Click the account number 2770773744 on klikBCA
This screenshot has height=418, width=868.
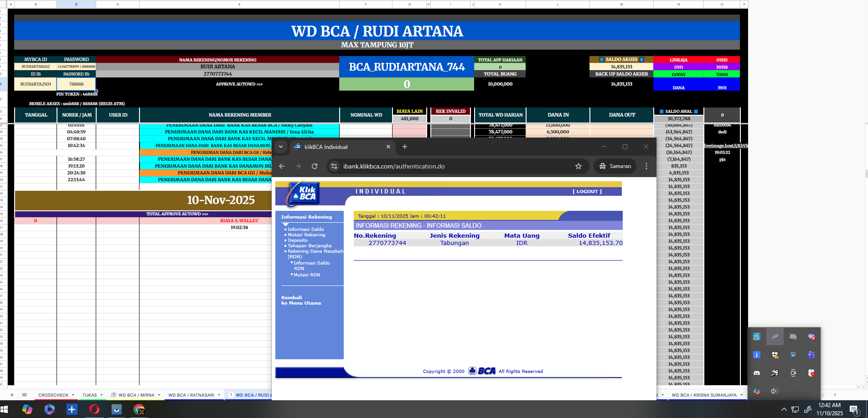pyautogui.click(x=387, y=243)
